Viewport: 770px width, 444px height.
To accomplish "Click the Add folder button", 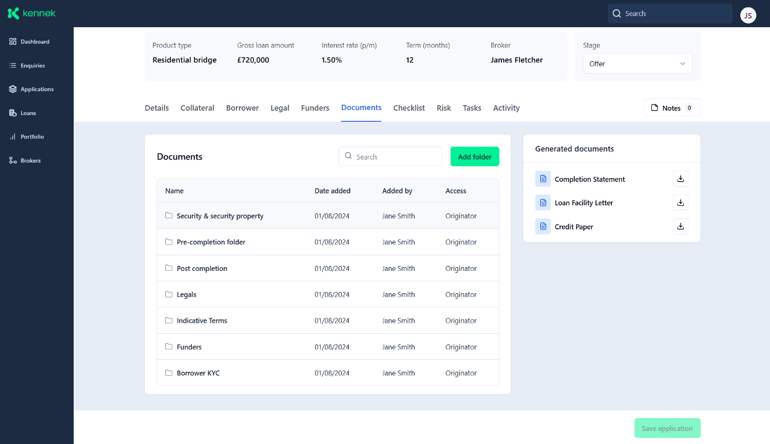I will [x=474, y=157].
